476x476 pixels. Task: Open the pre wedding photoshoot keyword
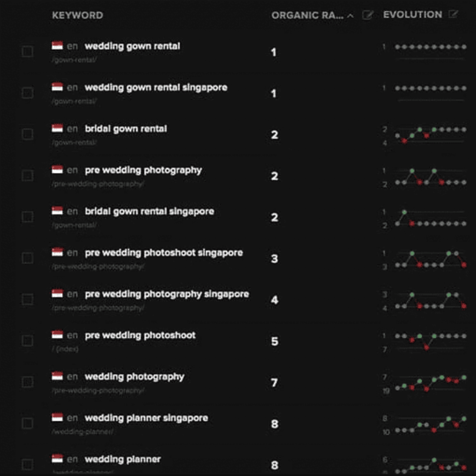(140, 335)
